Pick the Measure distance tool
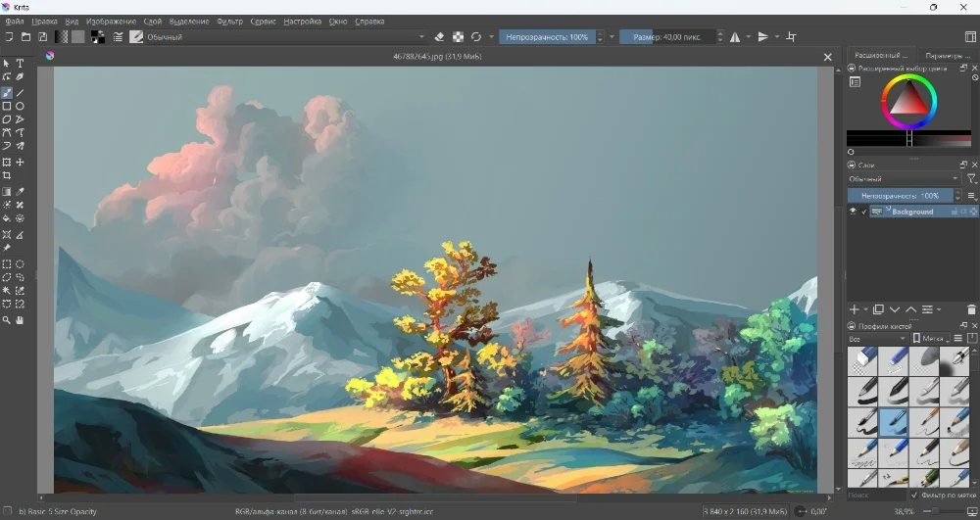The width and height of the screenshot is (980, 520). [20, 235]
